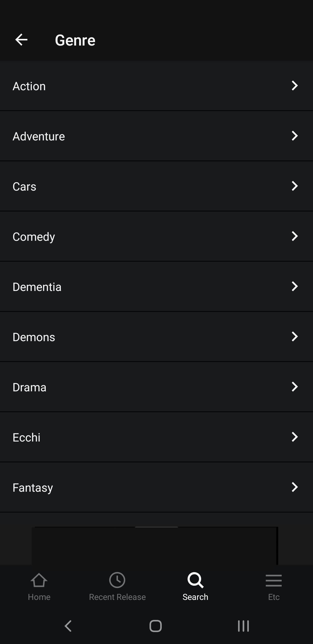Expand the Cars genre chevron
The image size is (313, 644).
295,186
